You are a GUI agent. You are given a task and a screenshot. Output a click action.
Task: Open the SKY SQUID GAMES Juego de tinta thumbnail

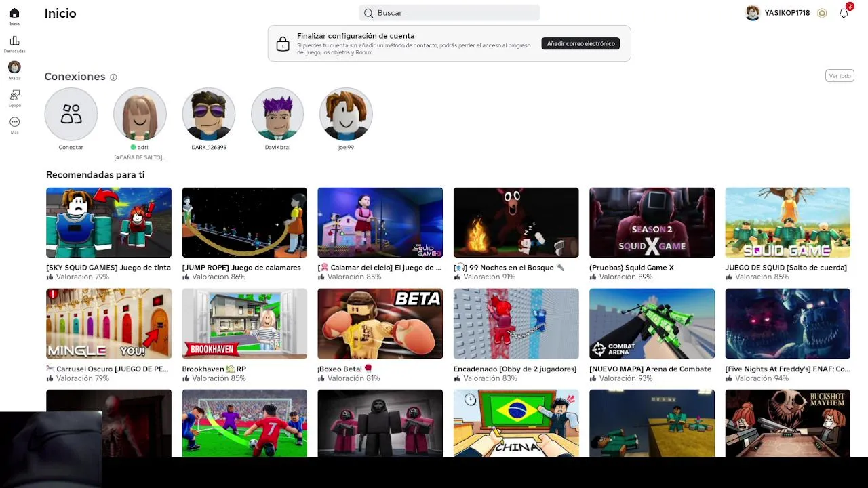(x=108, y=222)
